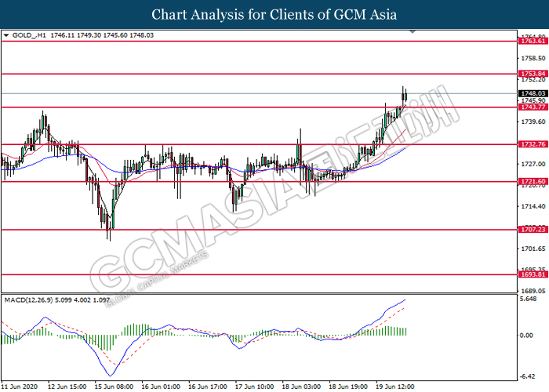Click the 12 Jun 15:00 time label

[67, 387]
